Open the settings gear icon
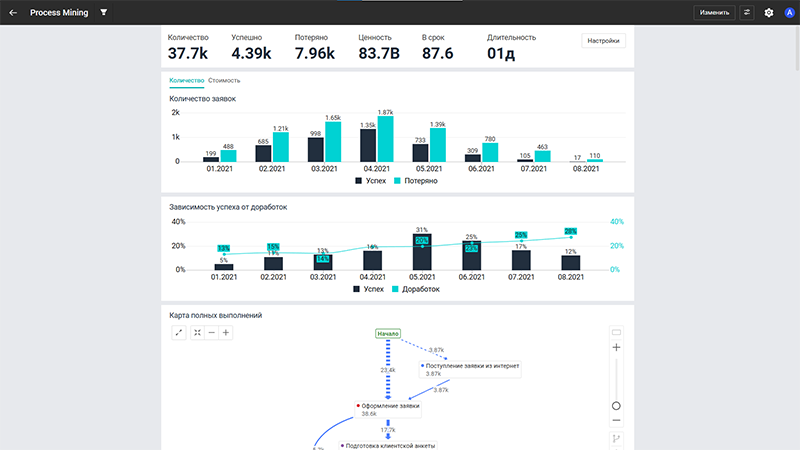800x450 pixels. click(769, 13)
